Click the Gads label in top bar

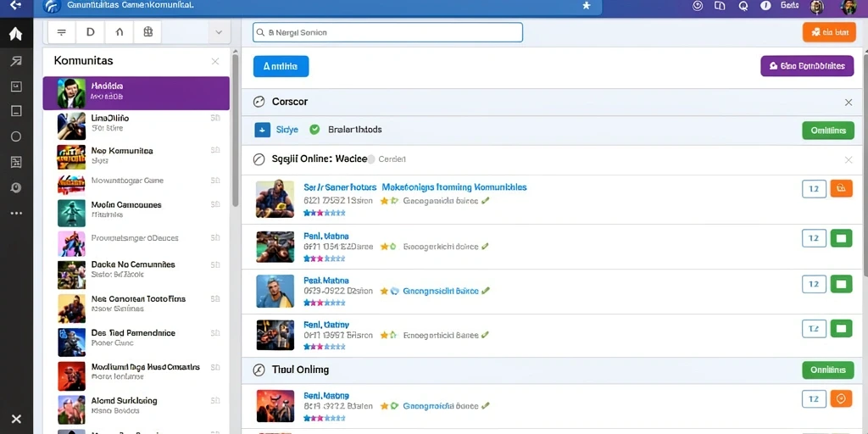(x=790, y=5)
